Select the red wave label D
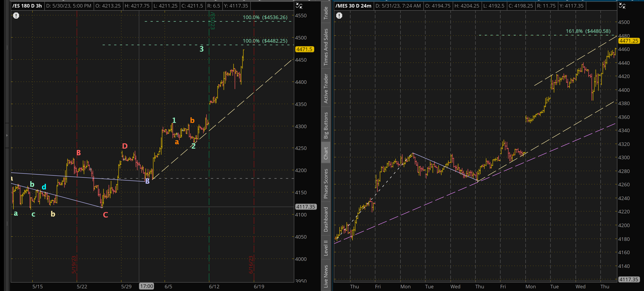This screenshot has height=291, width=644. pos(125,146)
